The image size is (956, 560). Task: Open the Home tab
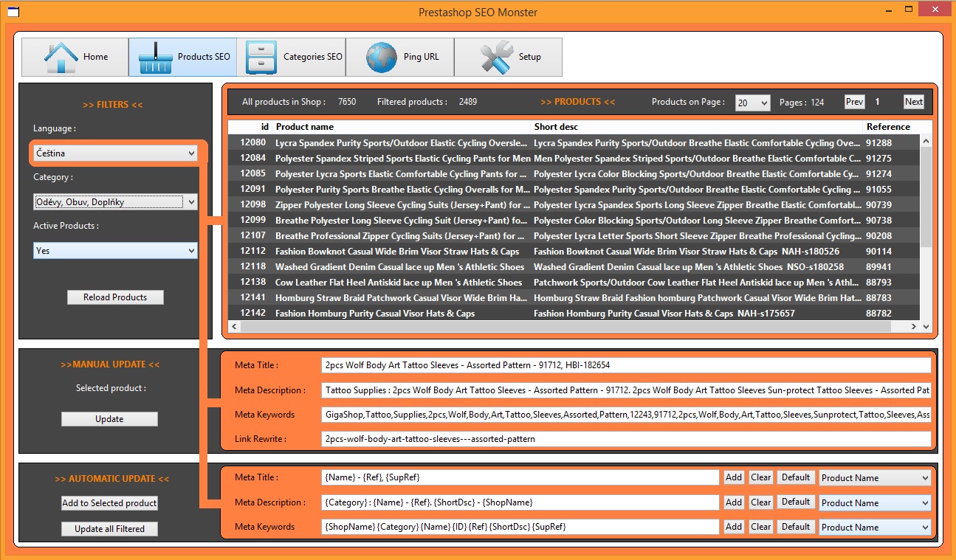pyautogui.click(x=75, y=57)
